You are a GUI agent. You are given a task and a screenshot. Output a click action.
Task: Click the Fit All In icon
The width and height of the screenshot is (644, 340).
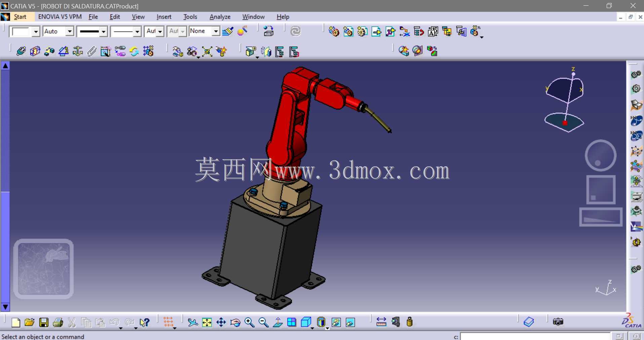click(207, 323)
